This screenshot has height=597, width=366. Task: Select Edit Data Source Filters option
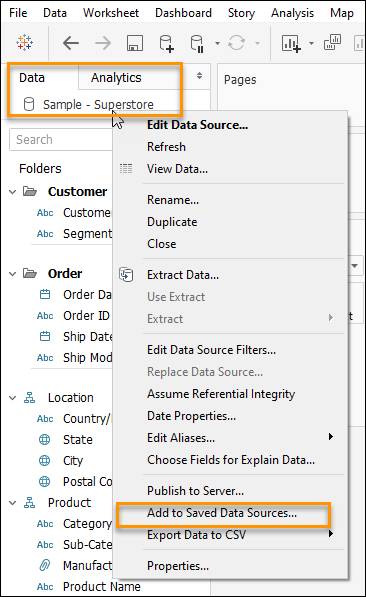coord(211,350)
